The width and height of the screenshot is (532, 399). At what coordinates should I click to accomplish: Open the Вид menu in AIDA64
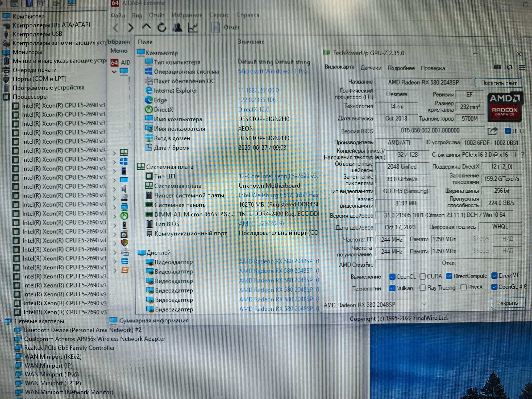click(x=137, y=15)
